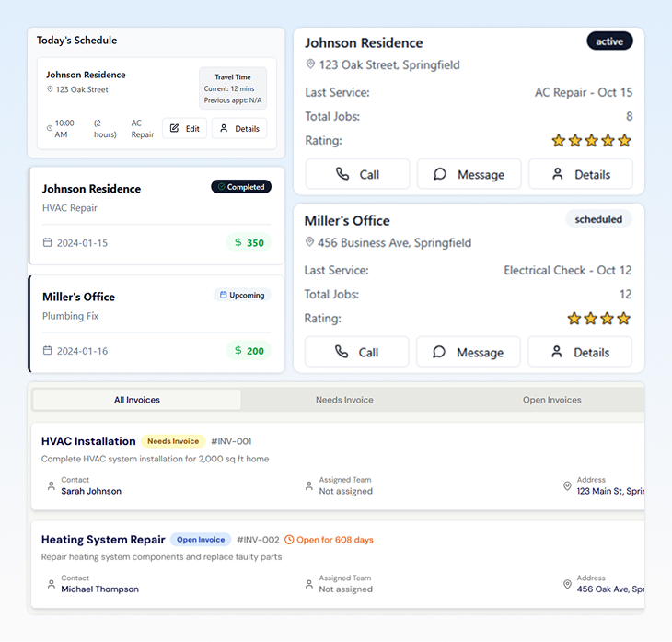This screenshot has width=672, height=642.
Task: Message the Miller's Office customer
Action: tap(468, 352)
